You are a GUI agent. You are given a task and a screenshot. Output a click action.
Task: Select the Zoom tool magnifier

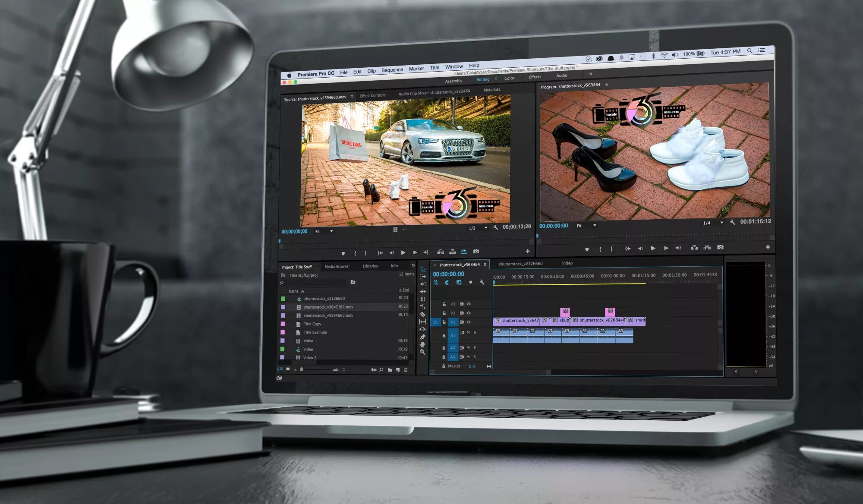pos(423,352)
